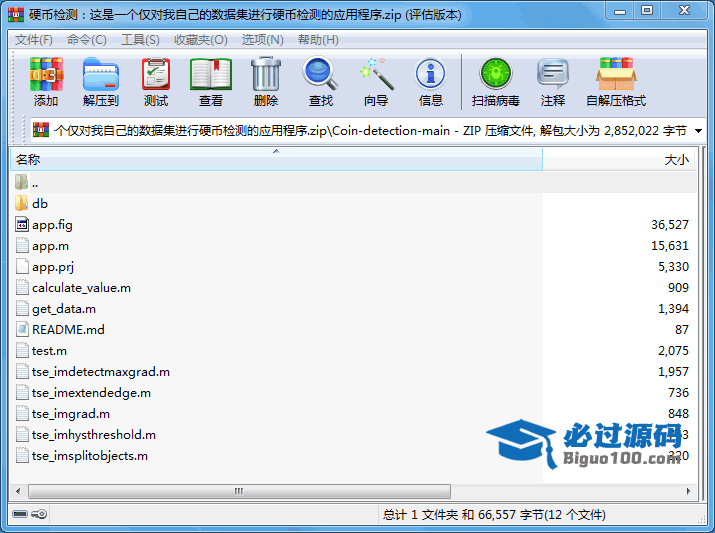
Task: Click the 扫描病毒 (Virus scan) icon
Action: [496, 74]
